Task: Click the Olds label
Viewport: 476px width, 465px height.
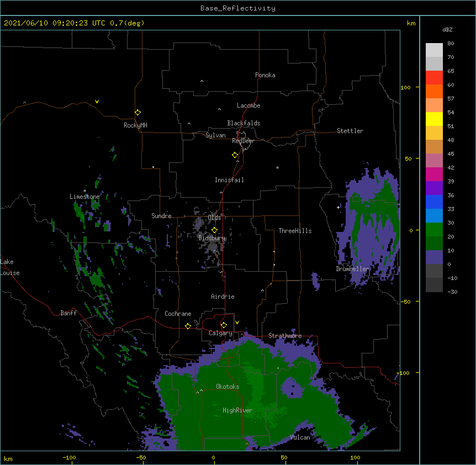Action: 214,218
